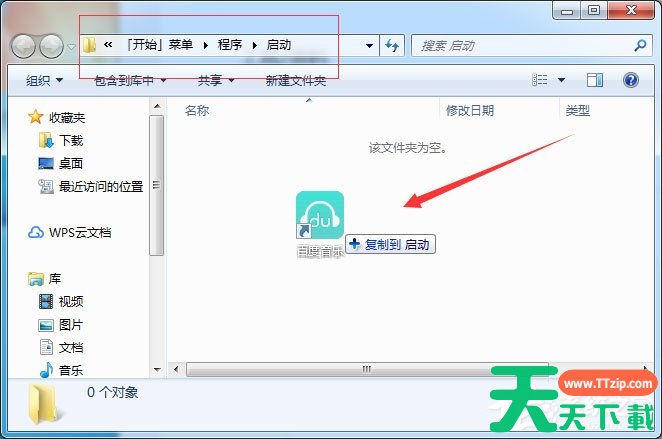Click the Forward navigation arrow button
This screenshot has width=662, height=439.
pyautogui.click(x=51, y=46)
